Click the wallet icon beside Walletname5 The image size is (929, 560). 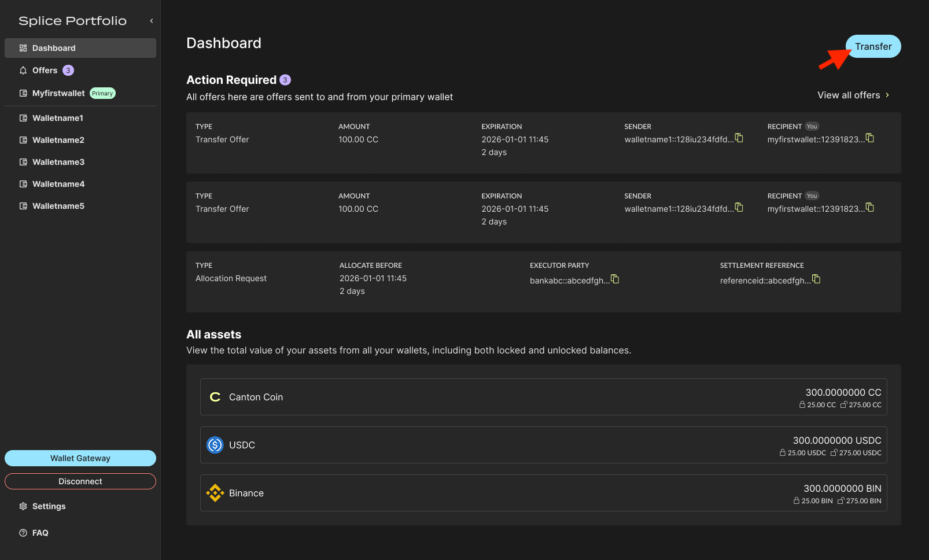click(23, 206)
